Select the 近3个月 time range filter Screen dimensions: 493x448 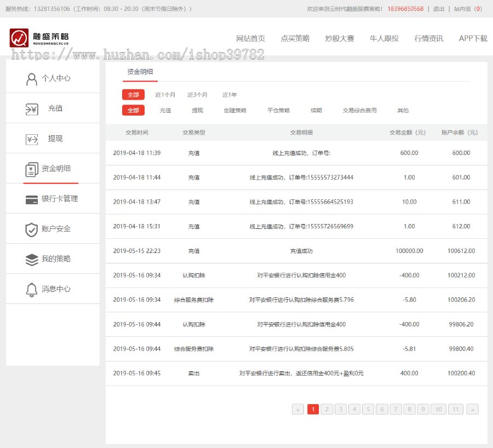coord(197,95)
